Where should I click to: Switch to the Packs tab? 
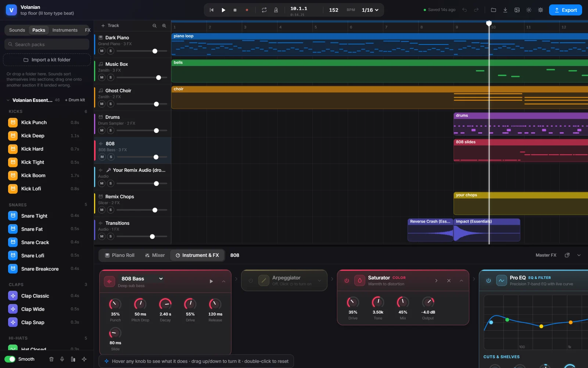39,30
